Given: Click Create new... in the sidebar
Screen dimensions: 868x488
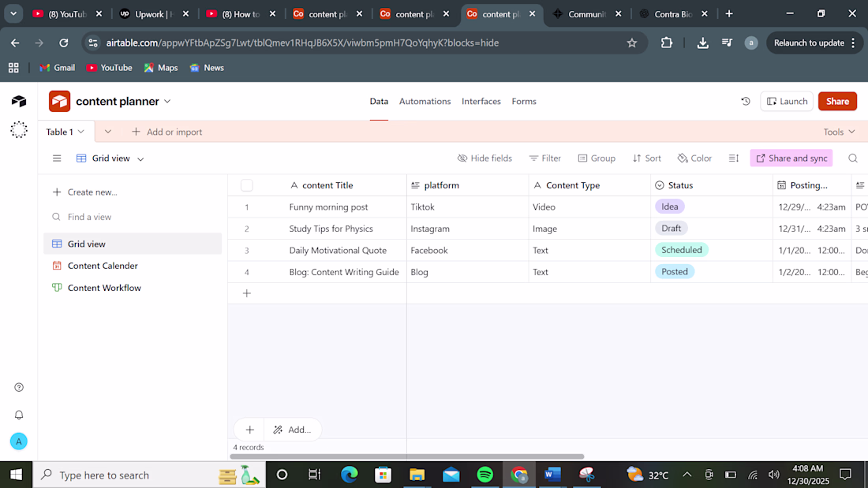Looking at the screenshot, I should 84,192.
